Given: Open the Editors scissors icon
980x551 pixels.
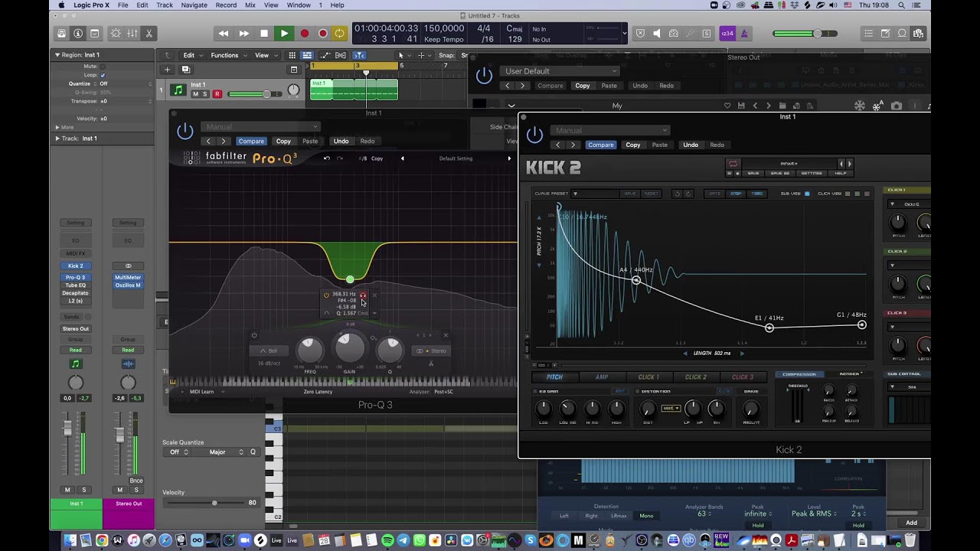Looking at the screenshot, I should 149,34.
